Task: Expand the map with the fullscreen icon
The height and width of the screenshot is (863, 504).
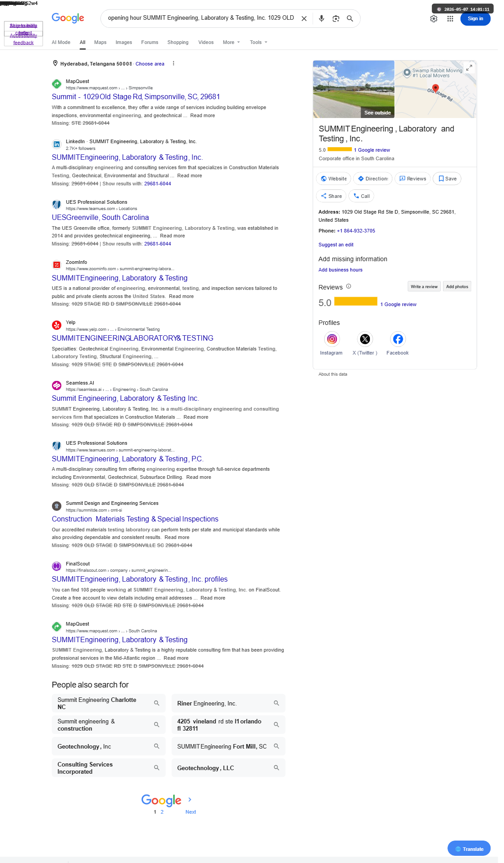Action: coord(469,67)
